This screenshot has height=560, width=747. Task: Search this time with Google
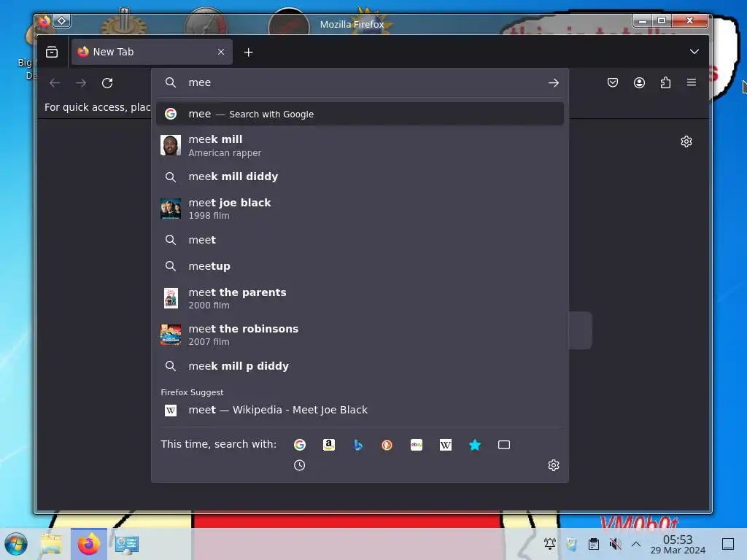coord(300,445)
